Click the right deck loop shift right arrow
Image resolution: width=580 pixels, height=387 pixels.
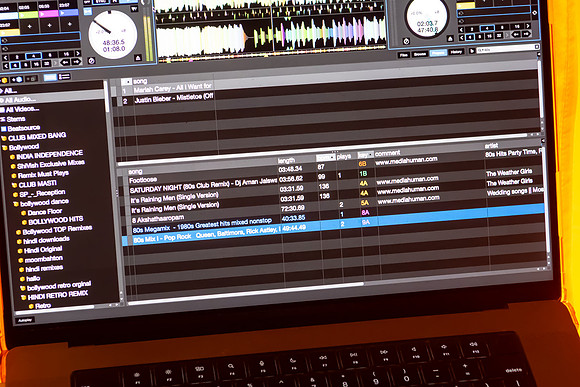526,34
